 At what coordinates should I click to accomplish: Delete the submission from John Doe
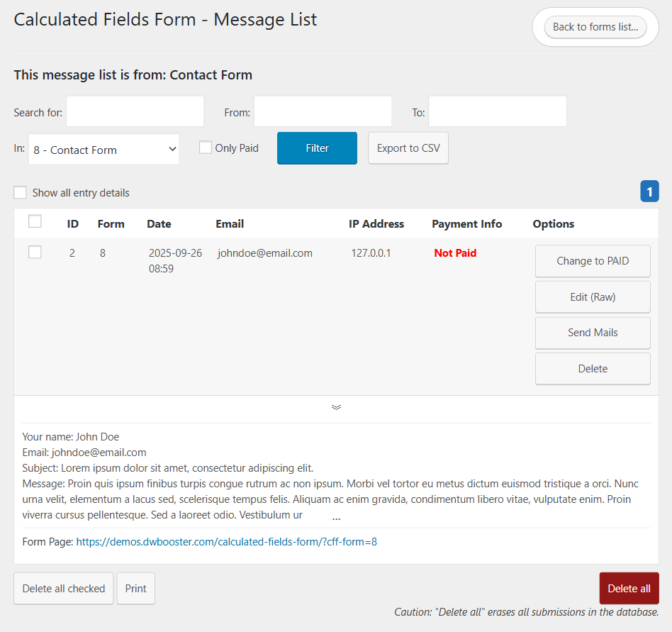593,368
